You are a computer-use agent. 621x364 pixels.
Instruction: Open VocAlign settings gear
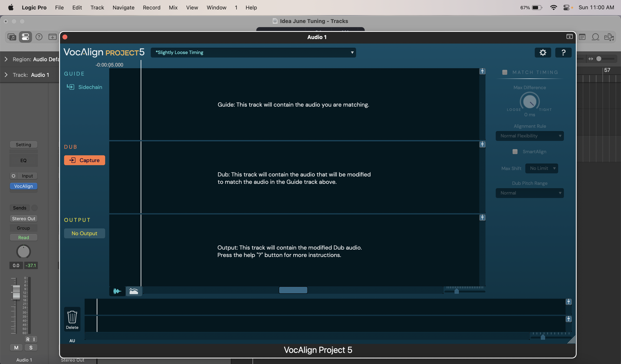click(x=543, y=53)
